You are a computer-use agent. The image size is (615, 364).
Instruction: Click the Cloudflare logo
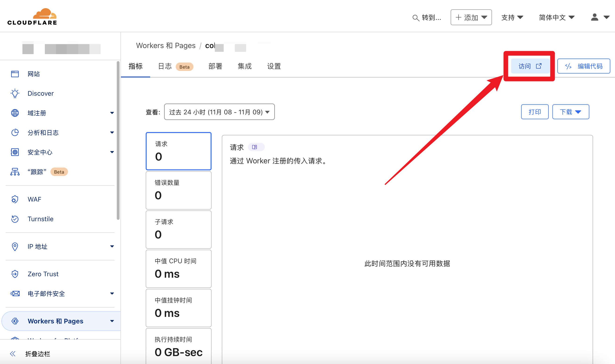click(x=32, y=17)
